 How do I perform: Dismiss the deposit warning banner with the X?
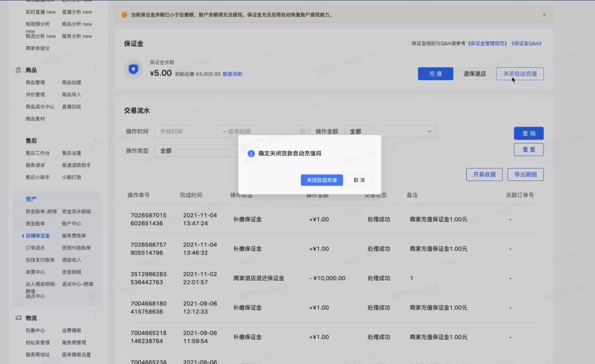point(544,14)
